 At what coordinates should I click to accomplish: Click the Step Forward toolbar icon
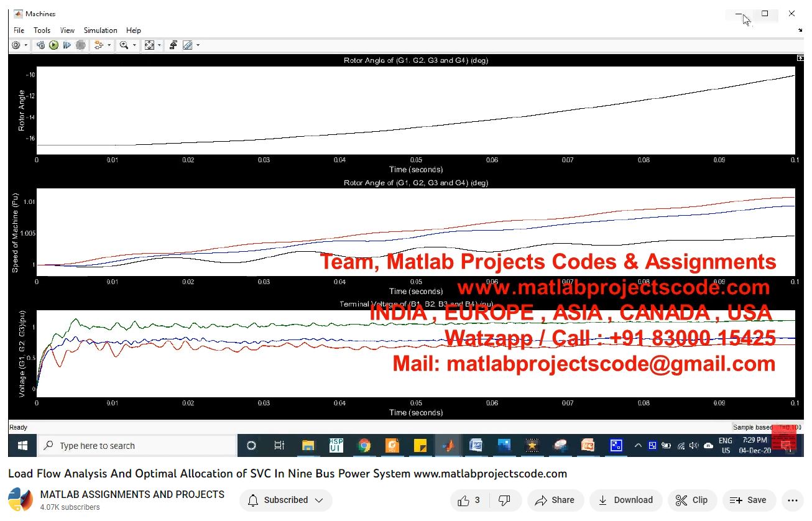click(67, 45)
